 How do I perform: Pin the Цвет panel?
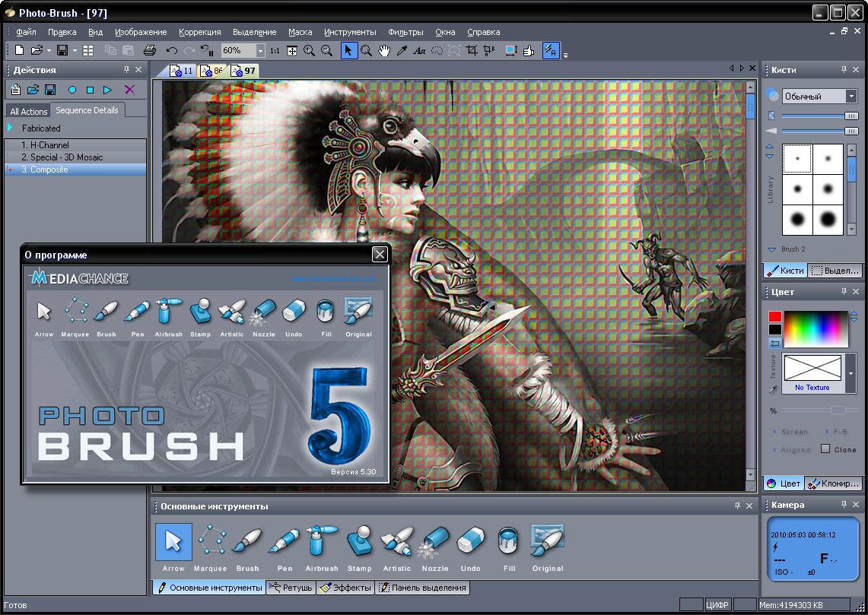844,291
